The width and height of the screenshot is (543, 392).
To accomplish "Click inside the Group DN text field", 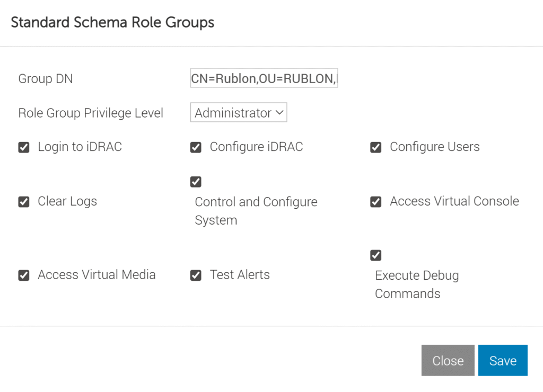I will [264, 78].
